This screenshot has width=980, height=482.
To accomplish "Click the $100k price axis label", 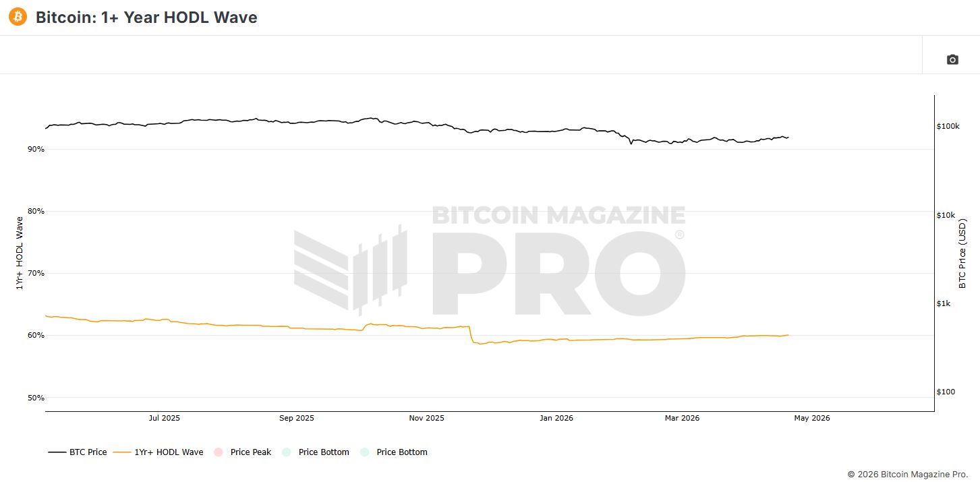I will coord(948,126).
